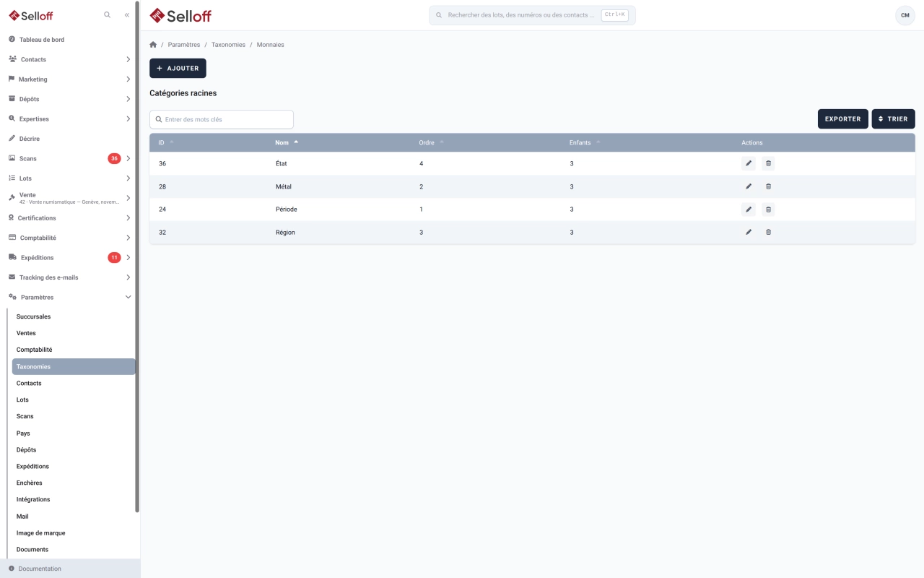This screenshot has height=578, width=924.
Task: Delete the Métal category via trash icon
Action: pyautogui.click(x=768, y=186)
